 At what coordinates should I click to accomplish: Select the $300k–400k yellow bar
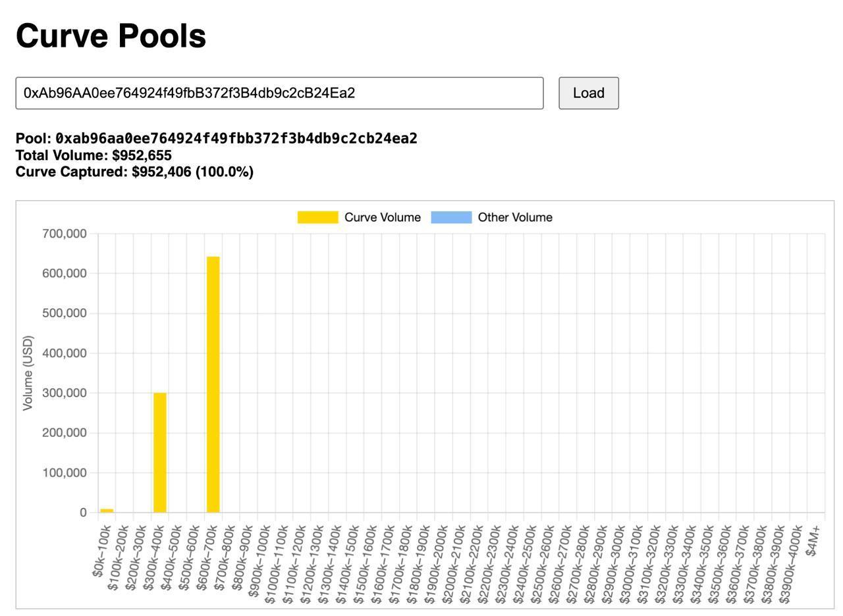159,452
